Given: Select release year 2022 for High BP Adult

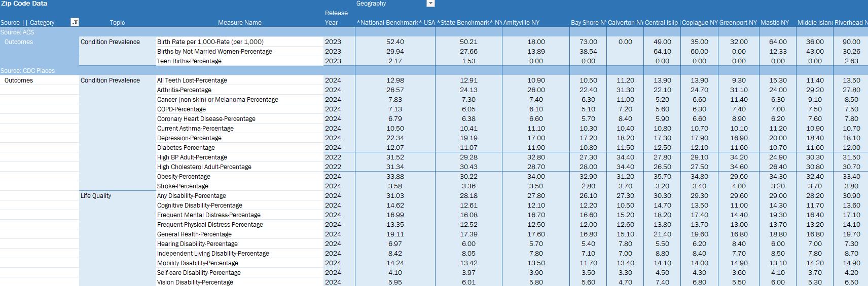Looking at the screenshot, I should (333, 157).
